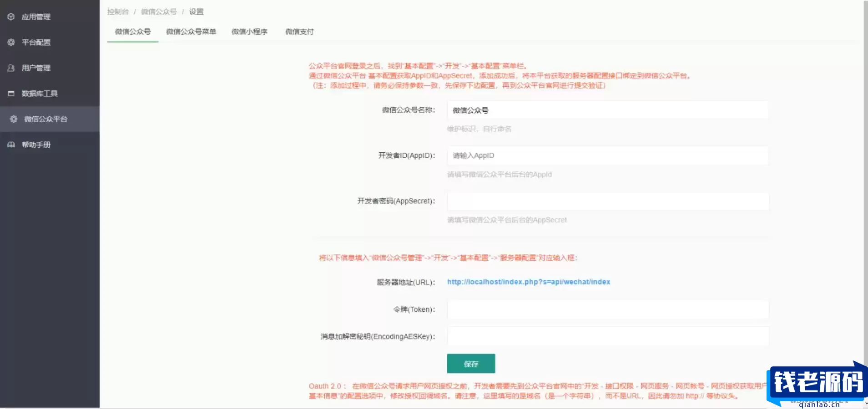This screenshot has height=409, width=868.
Task: Click 请填写微信公众平台后台的AppId hint text
Action: (x=500, y=175)
